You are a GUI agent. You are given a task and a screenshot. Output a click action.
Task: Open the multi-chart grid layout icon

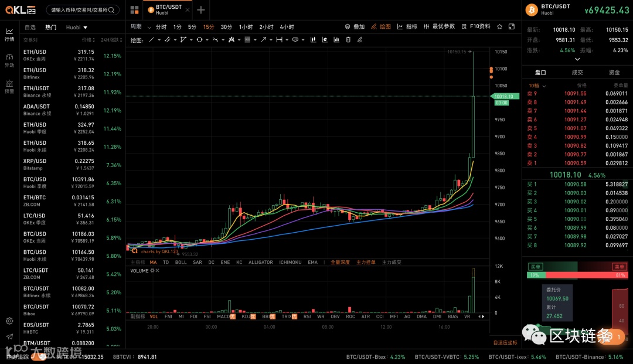coord(134,10)
